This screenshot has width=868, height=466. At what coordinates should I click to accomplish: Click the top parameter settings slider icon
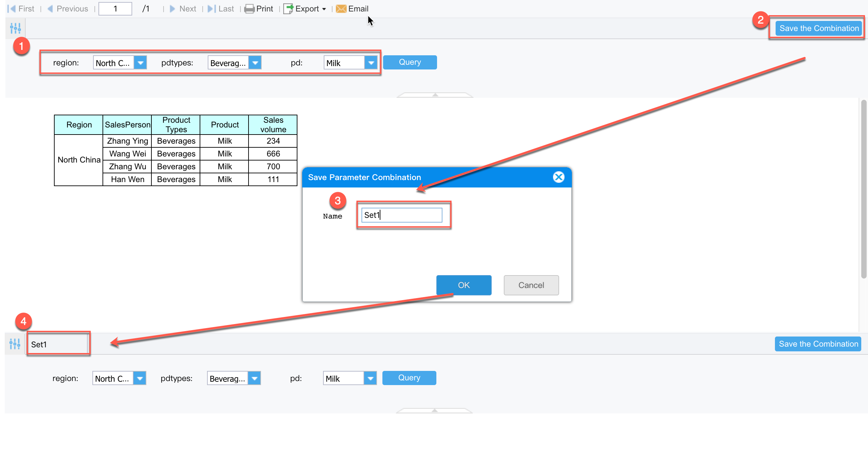(16, 28)
